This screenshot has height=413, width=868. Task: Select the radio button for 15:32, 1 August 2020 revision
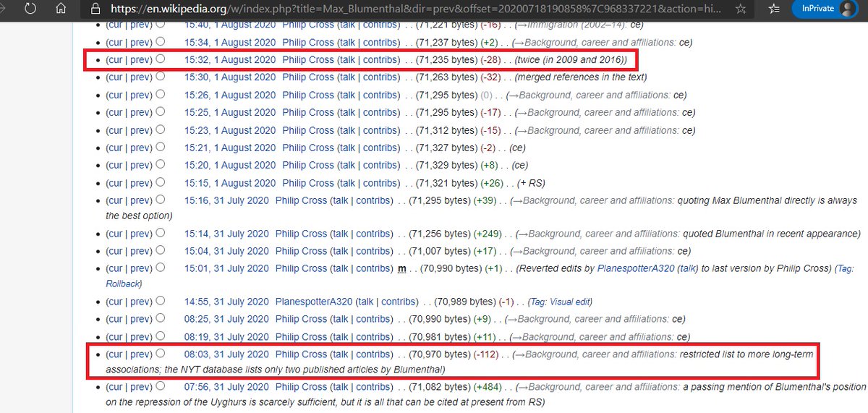[161, 59]
